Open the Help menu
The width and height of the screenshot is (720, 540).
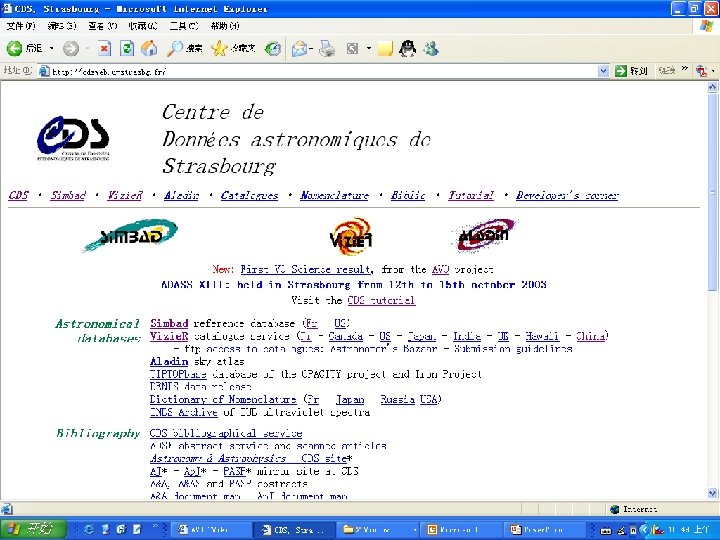pyautogui.click(x=225, y=26)
